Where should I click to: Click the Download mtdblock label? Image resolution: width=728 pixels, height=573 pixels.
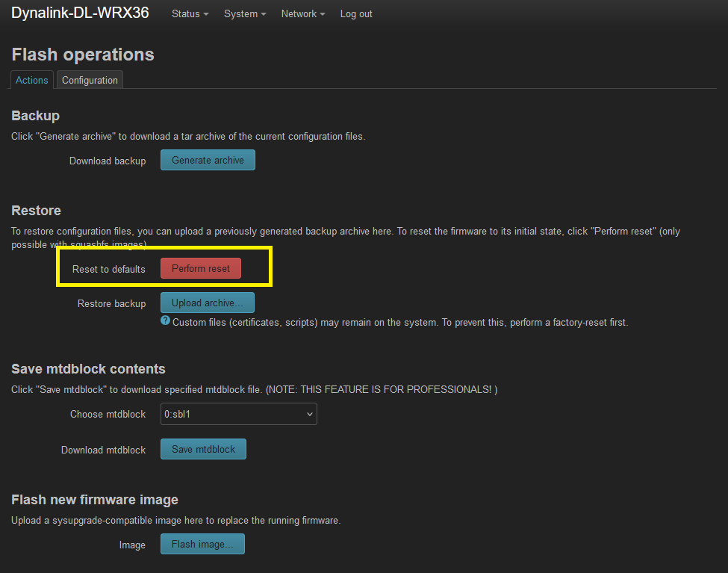coord(103,450)
